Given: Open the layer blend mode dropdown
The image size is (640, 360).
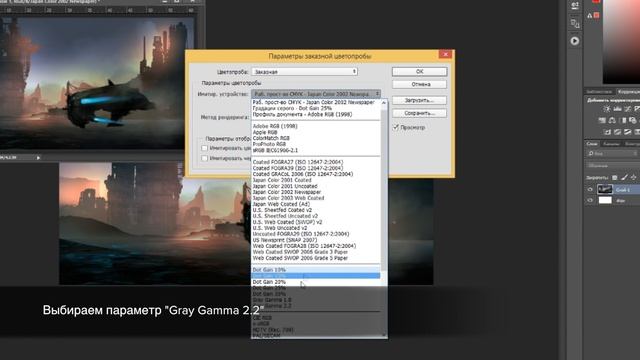Looking at the screenshot, I should click(613, 166).
